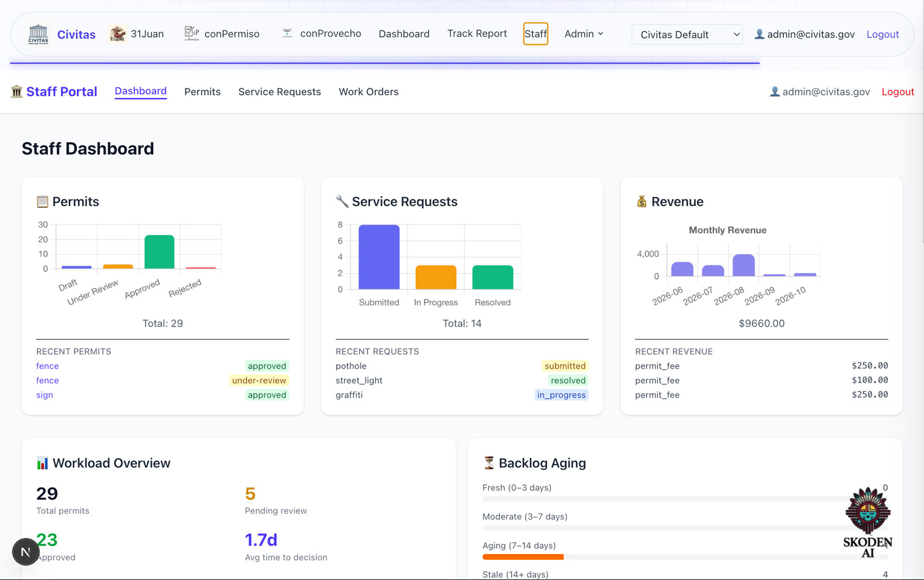
Task: Open the sign permit link
Action: coord(44,395)
